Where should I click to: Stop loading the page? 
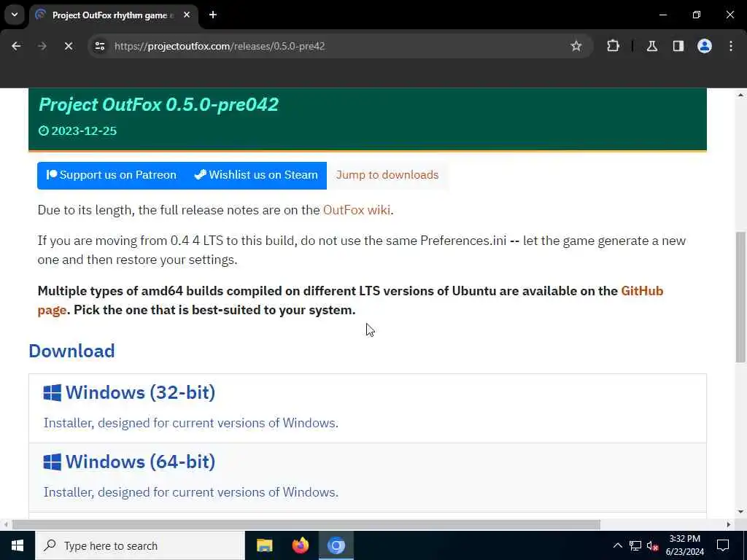click(x=68, y=46)
